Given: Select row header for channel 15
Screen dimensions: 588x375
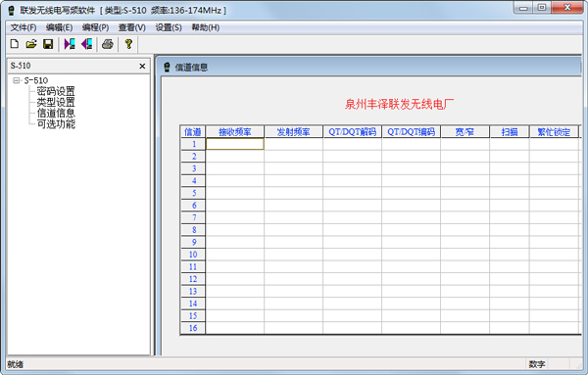Looking at the screenshot, I should tap(193, 316).
